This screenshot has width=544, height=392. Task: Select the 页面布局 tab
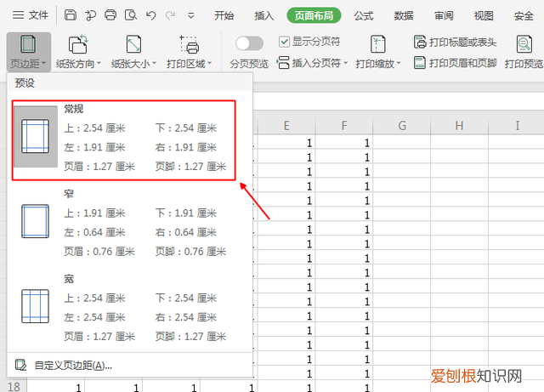(x=314, y=15)
